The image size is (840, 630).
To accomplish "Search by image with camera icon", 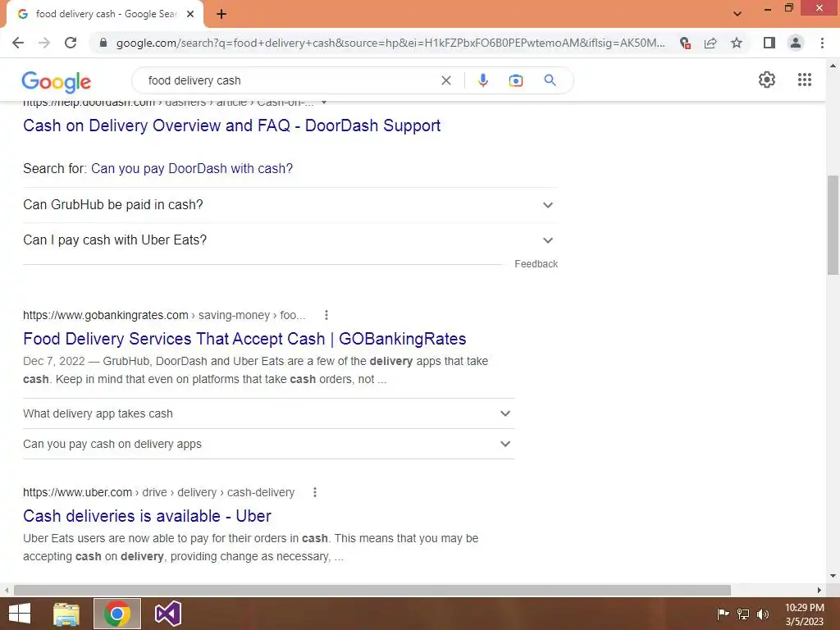I will pyautogui.click(x=515, y=80).
